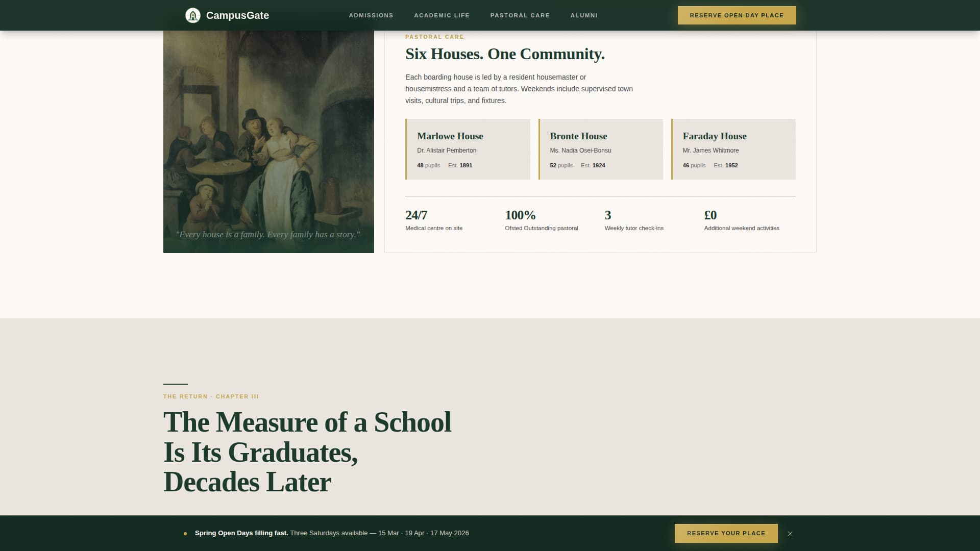
Task: Click the boarding house description paragraph
Action: point(519,89)
